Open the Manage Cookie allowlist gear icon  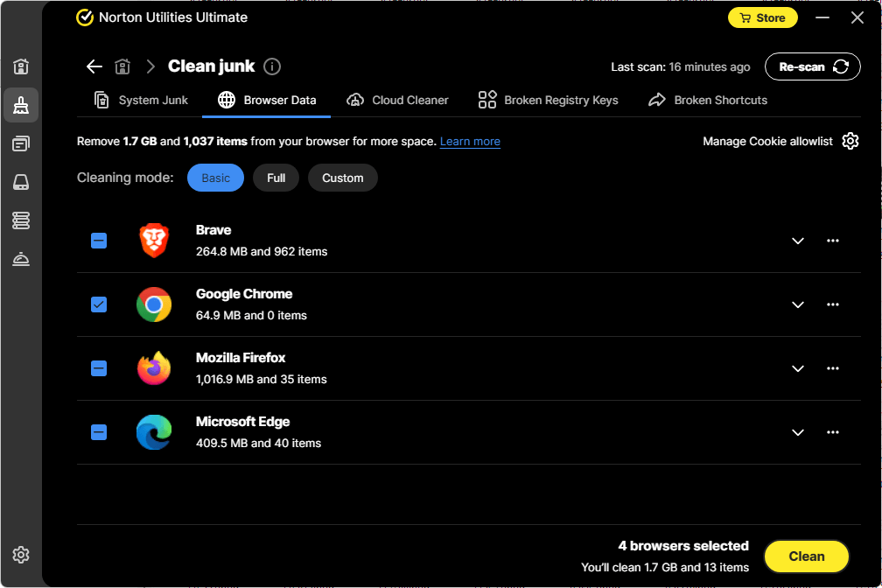850,140
